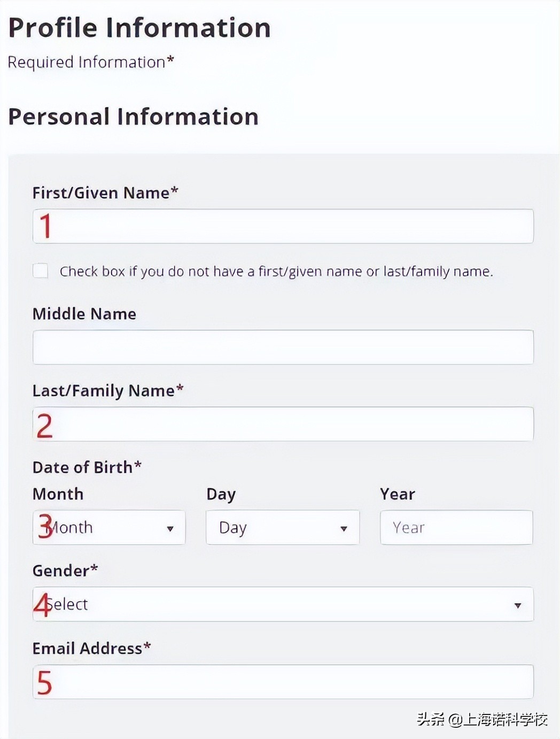Click the "Last/Family Name*" field label
This screenshot has width=560, height=739.
[x=108, y=391]
